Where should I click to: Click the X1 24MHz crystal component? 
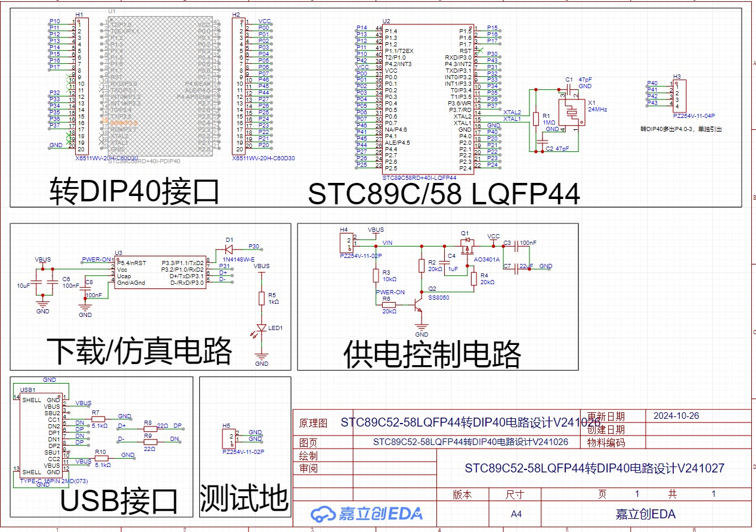coord(572,112)
